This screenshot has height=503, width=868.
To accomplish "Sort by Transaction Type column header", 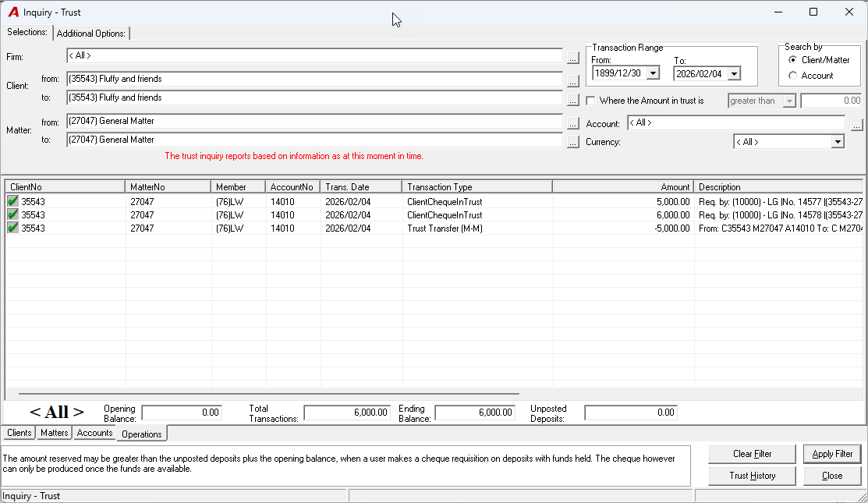I will tap(477, 187).
